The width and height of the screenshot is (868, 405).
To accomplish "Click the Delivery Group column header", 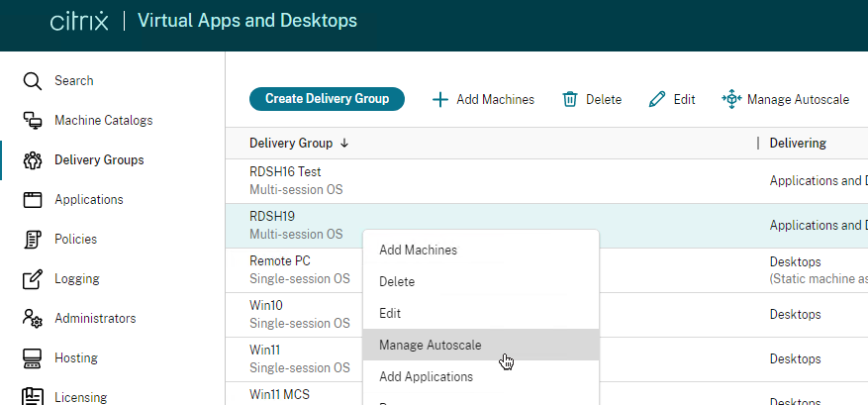I will 291,144.
